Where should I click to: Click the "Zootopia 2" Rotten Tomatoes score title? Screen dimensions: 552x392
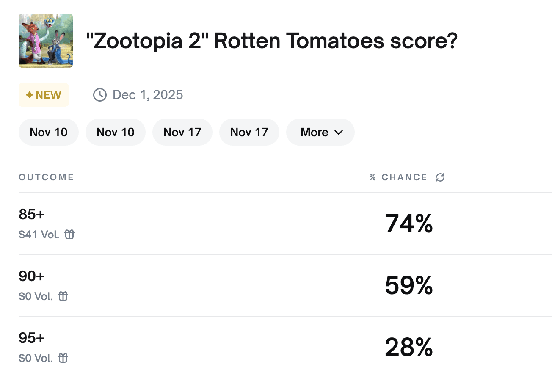(271, 41)
